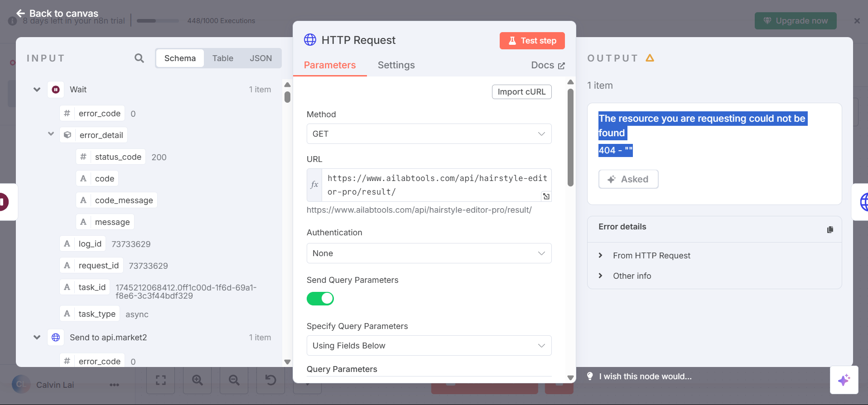The image size is (868, 405).
Task: Click the cube icon beside error_detail
Action: 68,135
